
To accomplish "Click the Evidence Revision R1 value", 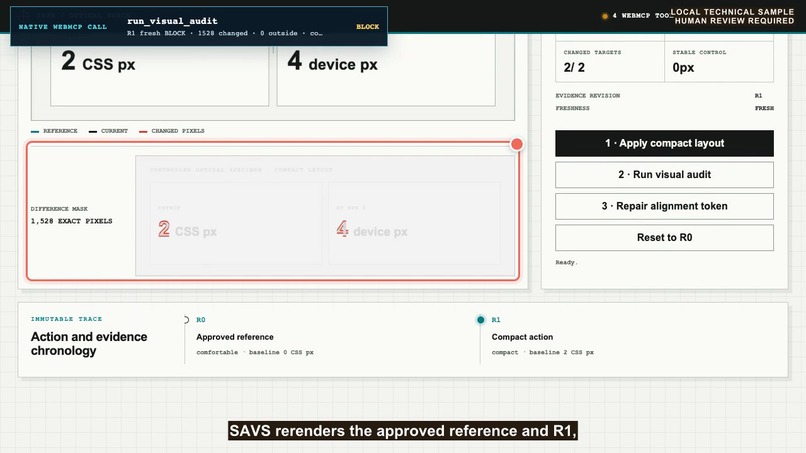I will click(x=758, y=96).
